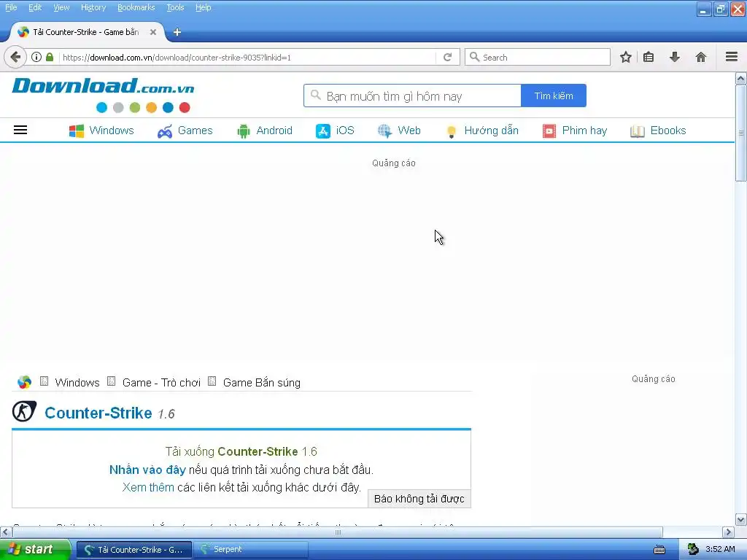
Task: Reload the page with the refresh icon
Action: [447, 57]
